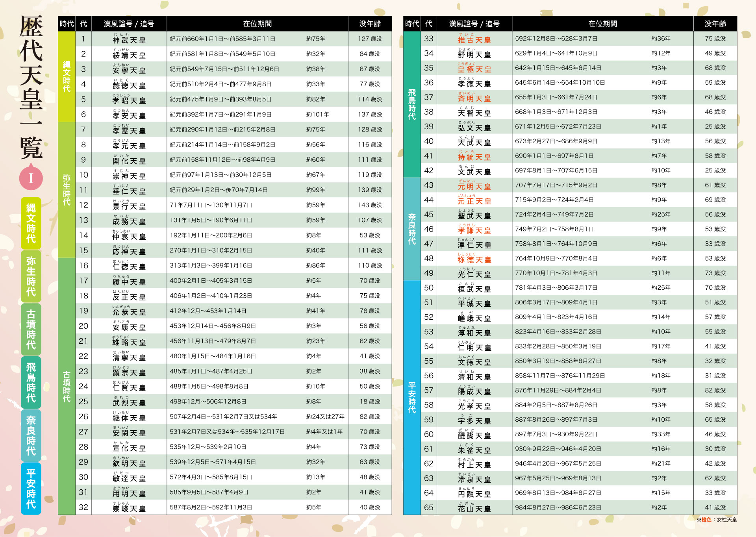Screen dimensions: 756x537
Task: Click the orange 元明天皇 in row 43
Action: [x=474, y=187]
